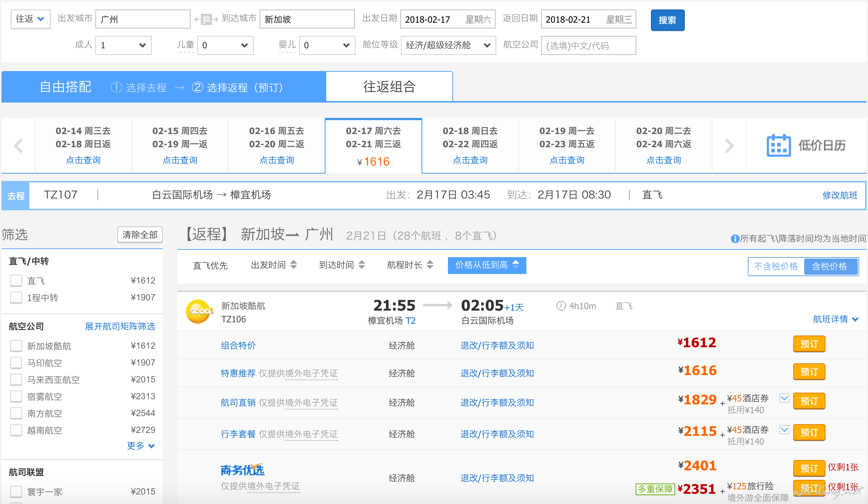The image size is (868, 504).
Task: Expand 更多 airlines list
Action: point(141,446)
